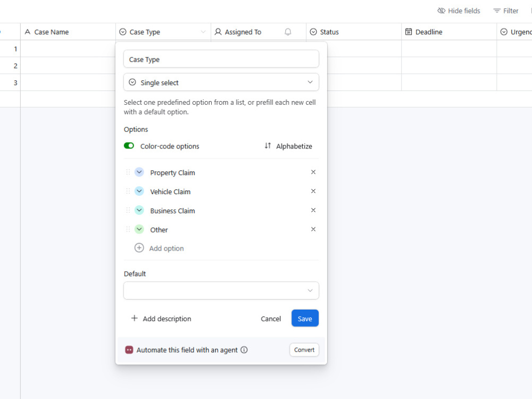Cancel field editing
Screen dimensions: 532x399
pyautogui.click(x=271, y=319)
